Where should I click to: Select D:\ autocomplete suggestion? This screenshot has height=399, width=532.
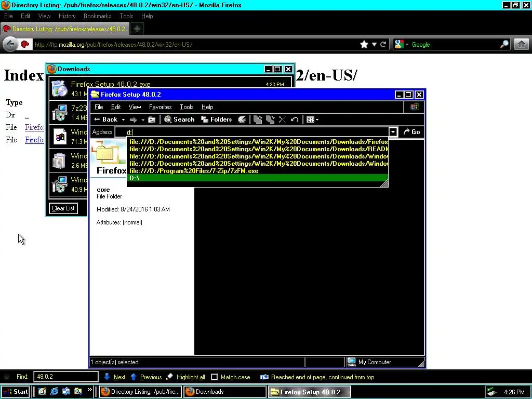(258, 178)
